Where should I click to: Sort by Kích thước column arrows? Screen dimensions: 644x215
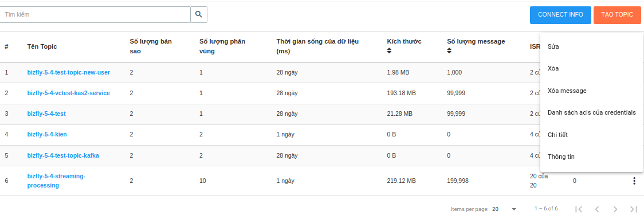pos(390,50)
